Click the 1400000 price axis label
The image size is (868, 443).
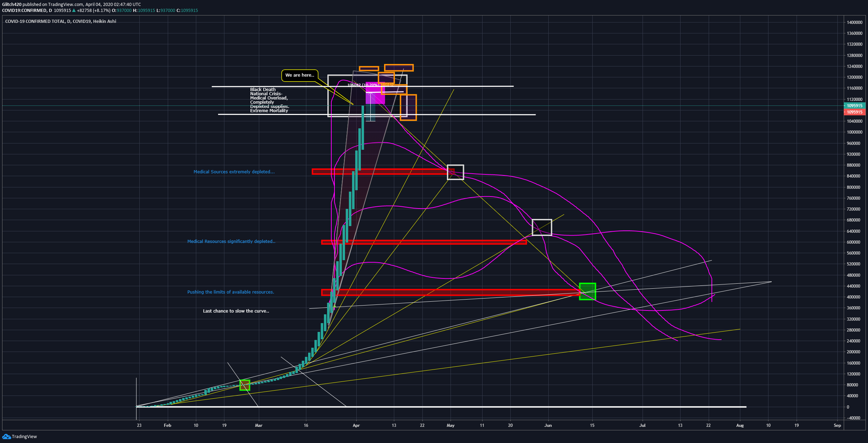pos(854,23)
